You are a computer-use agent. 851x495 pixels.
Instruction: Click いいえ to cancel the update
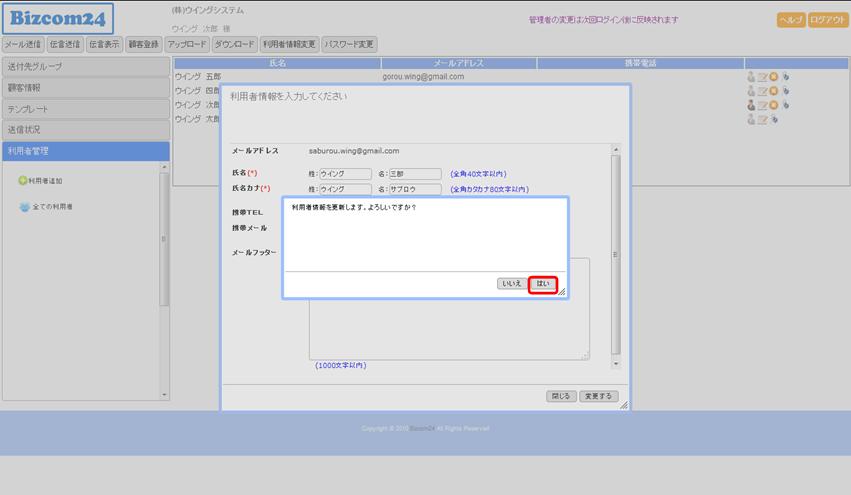click(x=512, y=284)
